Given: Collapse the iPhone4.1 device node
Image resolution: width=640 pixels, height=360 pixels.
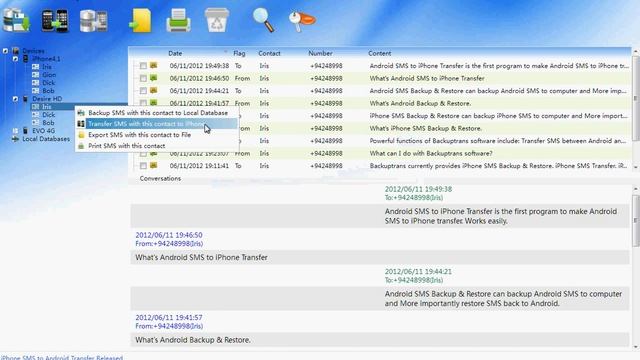Looking at the screenshot, I should (x=15, y=59).
